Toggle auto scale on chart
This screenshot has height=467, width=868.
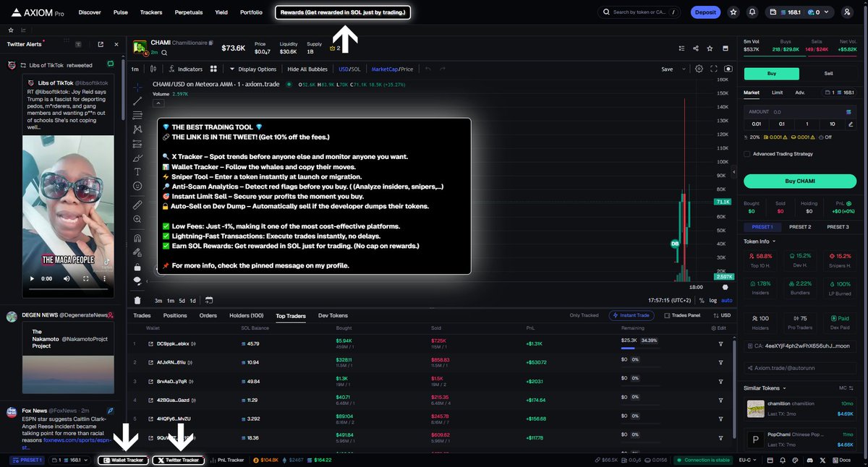click(726, 300)
